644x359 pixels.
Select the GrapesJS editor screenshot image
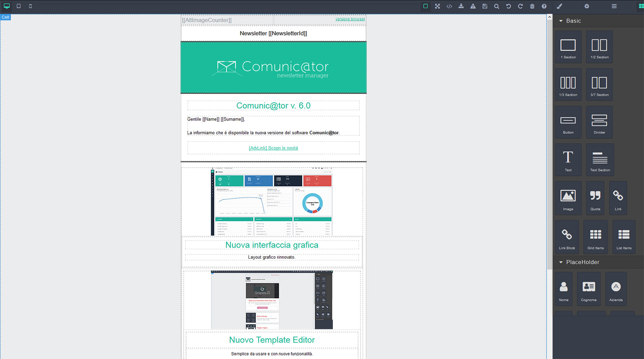coord(272,300)
